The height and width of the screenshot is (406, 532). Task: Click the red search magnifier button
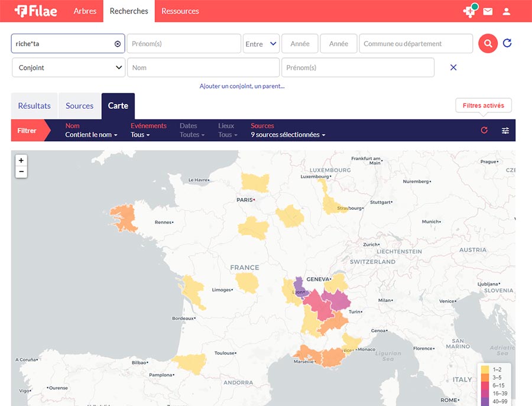[488, 44]
